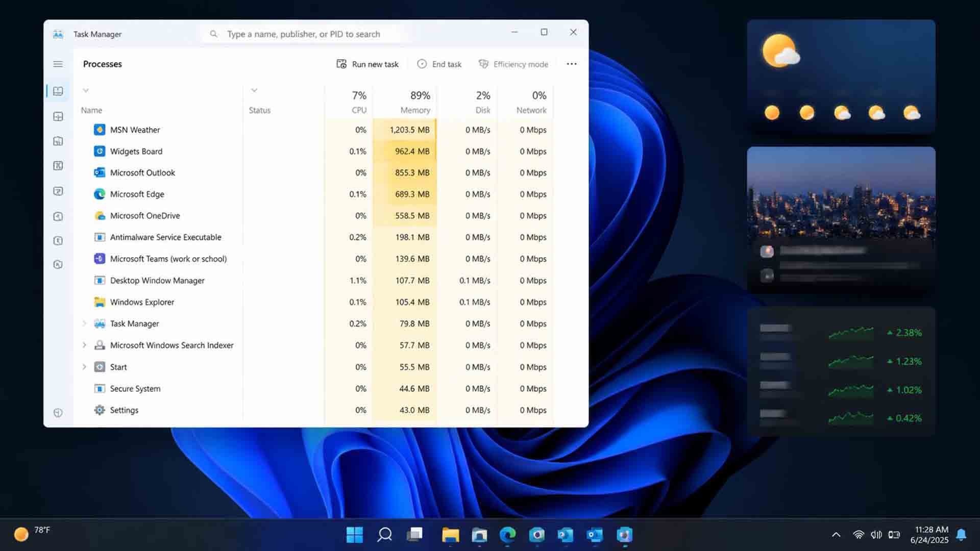The image size is (980, 551).
Task: Expand the Start process row
Action: [84, 367]
